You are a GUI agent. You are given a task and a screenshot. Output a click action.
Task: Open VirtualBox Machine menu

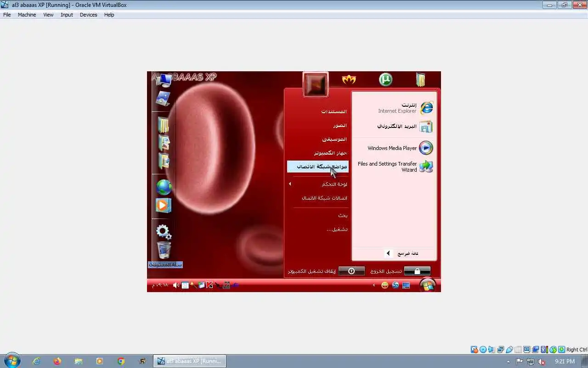27,15
